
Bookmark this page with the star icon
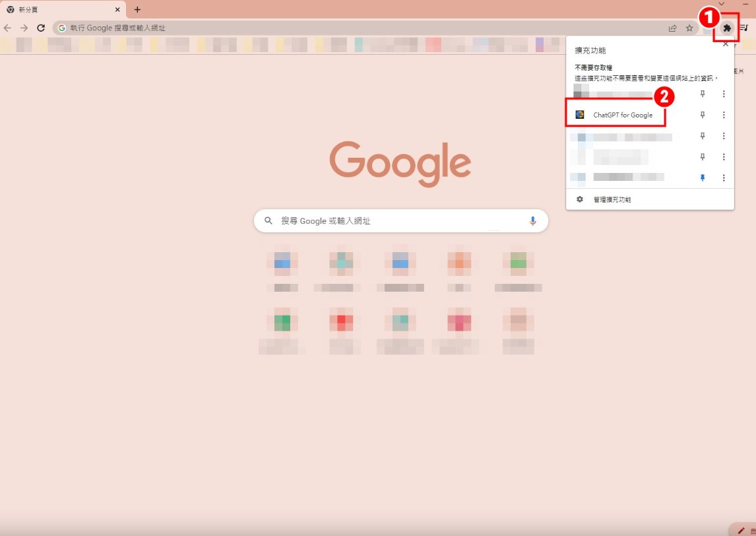pyautogui.click(x=689, y=28)
